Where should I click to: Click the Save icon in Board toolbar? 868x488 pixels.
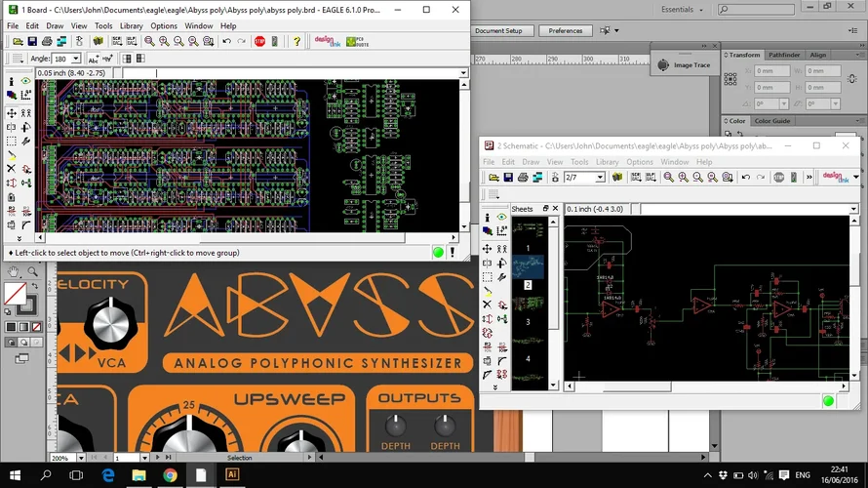pyautogui.click(x=32, y=42)
